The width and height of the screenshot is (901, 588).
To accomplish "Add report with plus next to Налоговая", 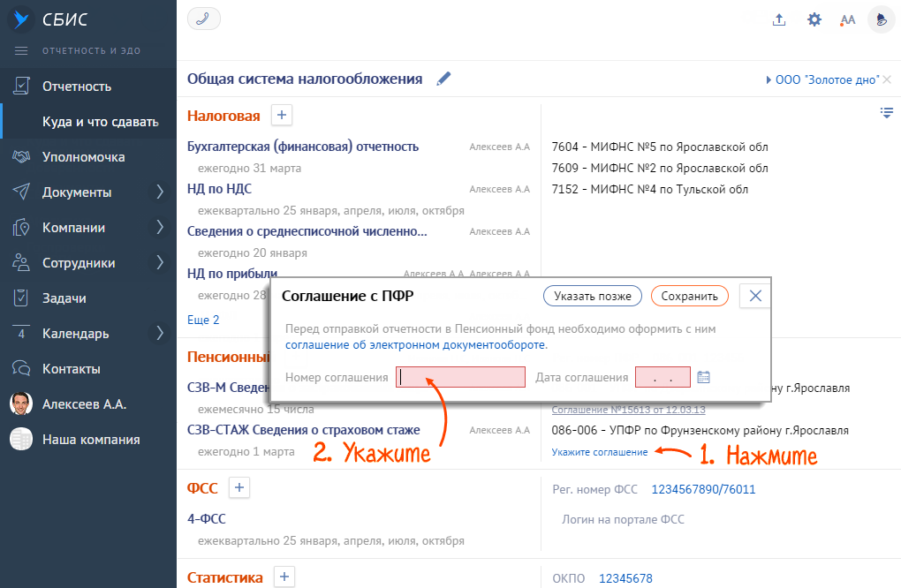I will [x=282, y=115].
